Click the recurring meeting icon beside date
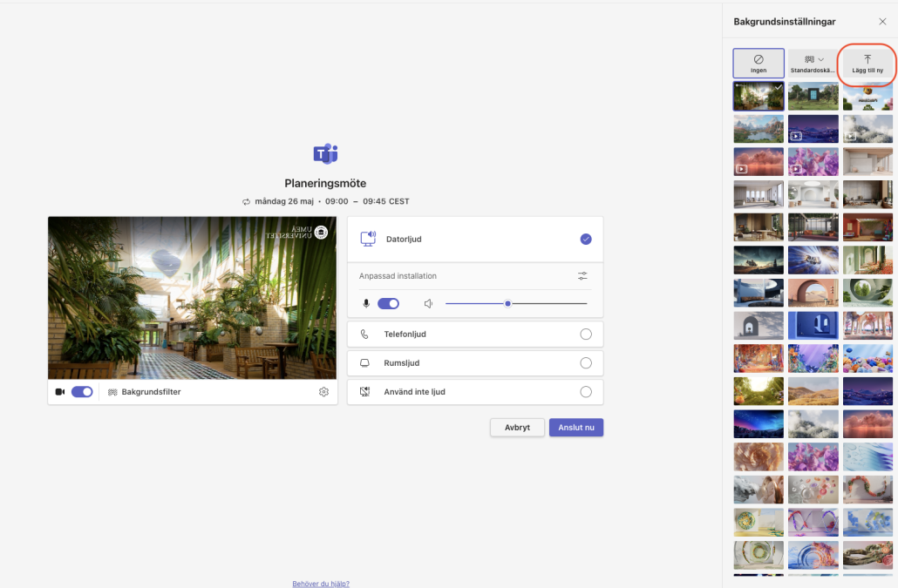Viewport: 898px width, 588px height. click(246, 201)
